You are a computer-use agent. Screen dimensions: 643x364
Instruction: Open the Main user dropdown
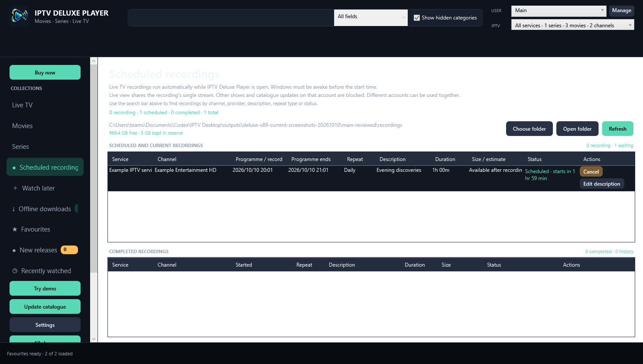559,10
